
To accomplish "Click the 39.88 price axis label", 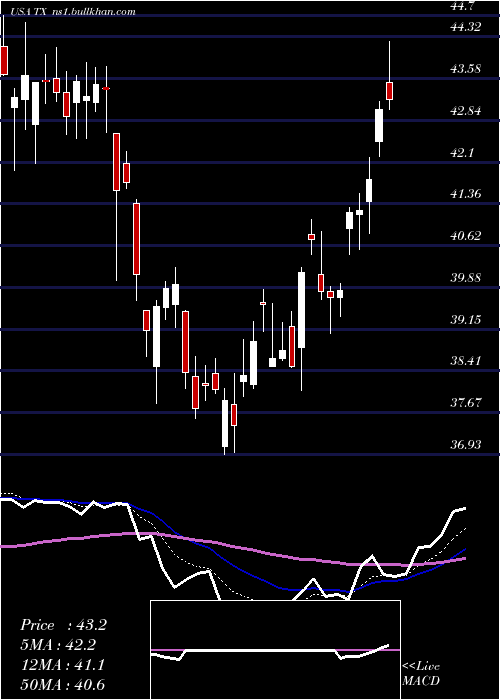I will (x=467, y=278).
